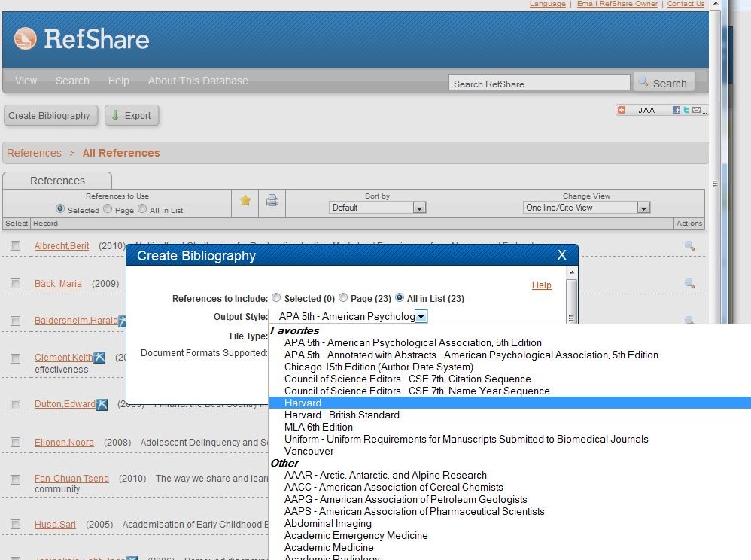Viewport: 751px width, 560px height.
Task: Select 'CSE 7th, Citation-Sequence' style
Action: tap(408, 379)
